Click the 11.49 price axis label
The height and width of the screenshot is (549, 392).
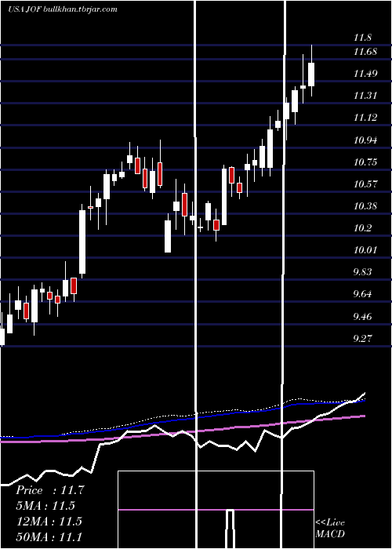pos(365,74)
